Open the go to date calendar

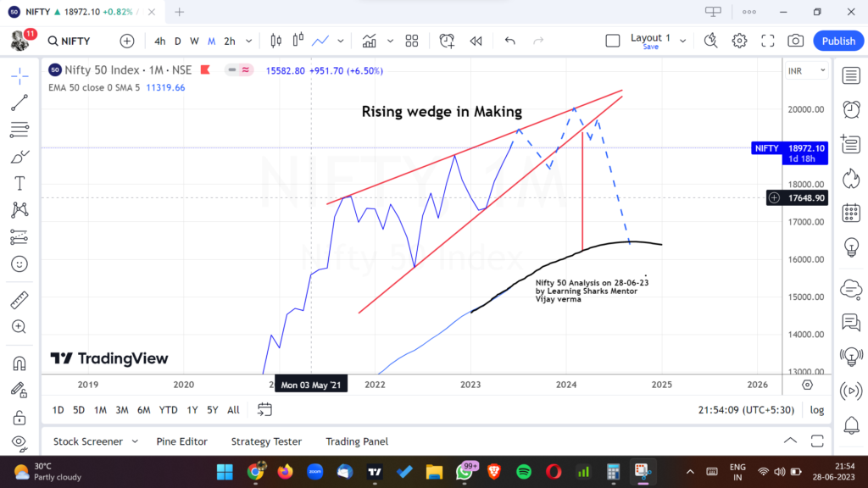(264, 410)
